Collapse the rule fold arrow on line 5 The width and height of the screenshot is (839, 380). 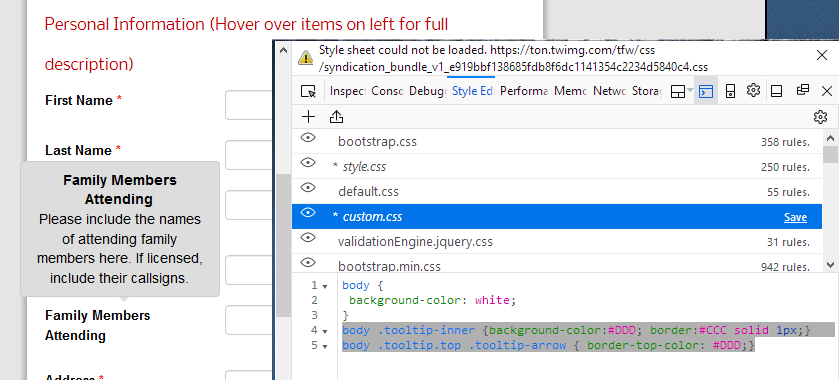pyautogui.click(x=325, y=346)
